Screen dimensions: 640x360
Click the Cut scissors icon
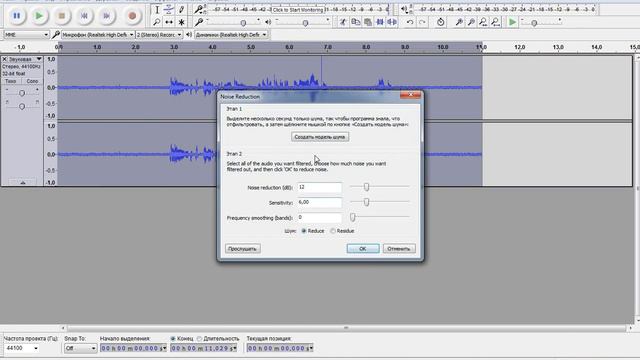pyautogui.click(x=343, y=22)
